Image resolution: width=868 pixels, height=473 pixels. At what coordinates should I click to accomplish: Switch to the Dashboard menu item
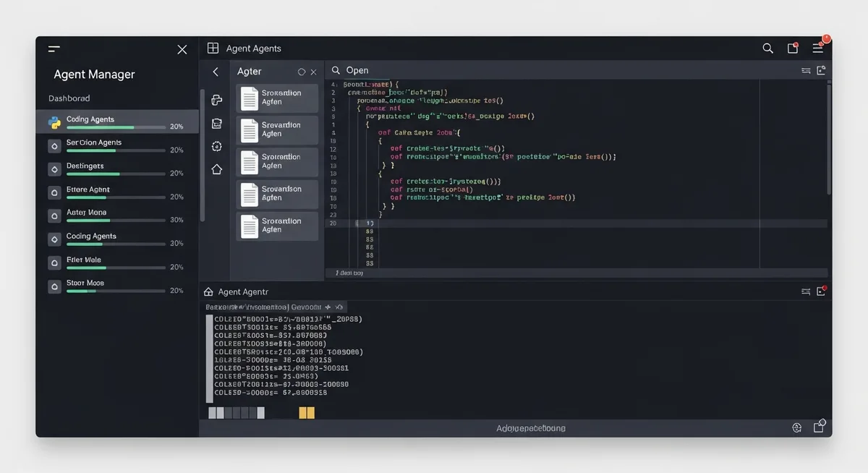coord(69,98)
